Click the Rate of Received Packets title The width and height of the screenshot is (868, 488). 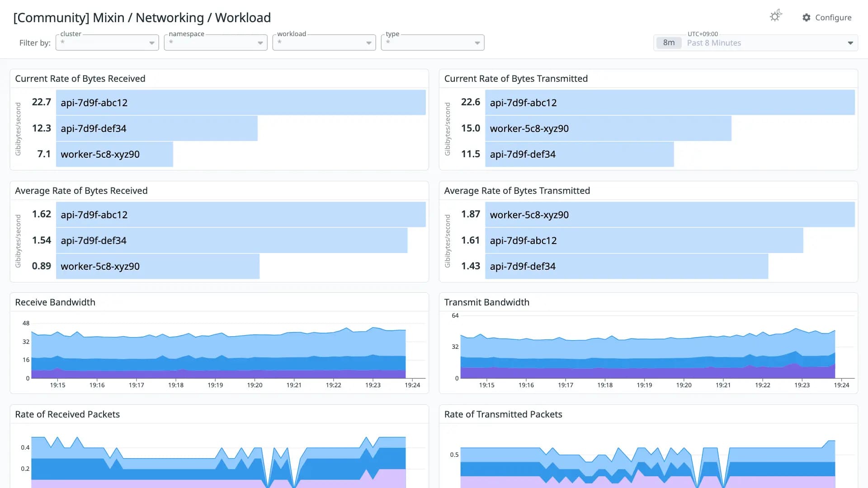[x=67, y=414]
